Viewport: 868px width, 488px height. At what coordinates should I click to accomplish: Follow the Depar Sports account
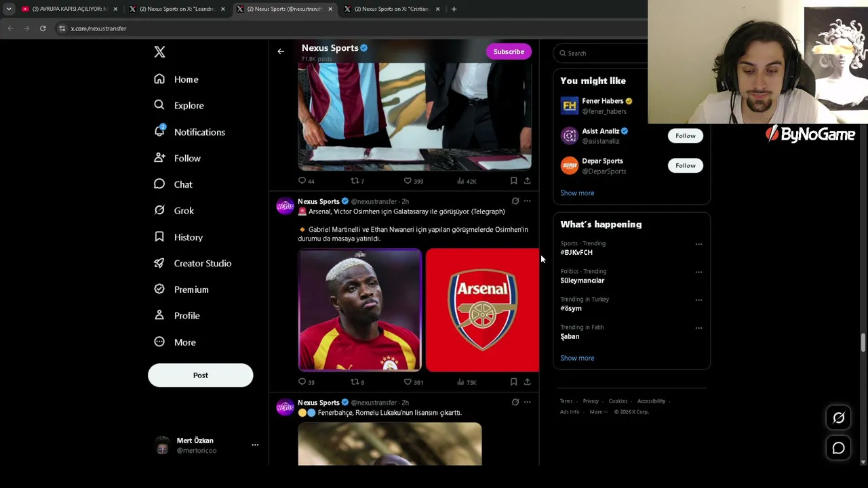click(x=686, y=165)
